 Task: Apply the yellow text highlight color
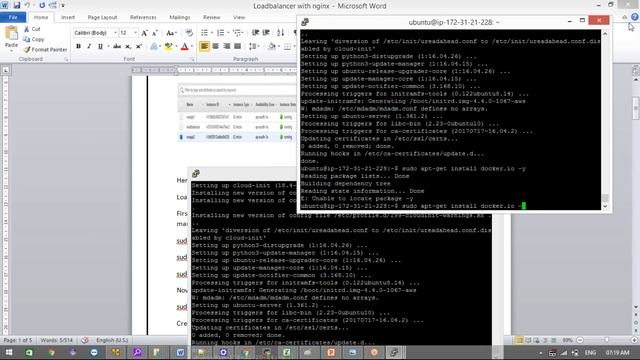168,47
